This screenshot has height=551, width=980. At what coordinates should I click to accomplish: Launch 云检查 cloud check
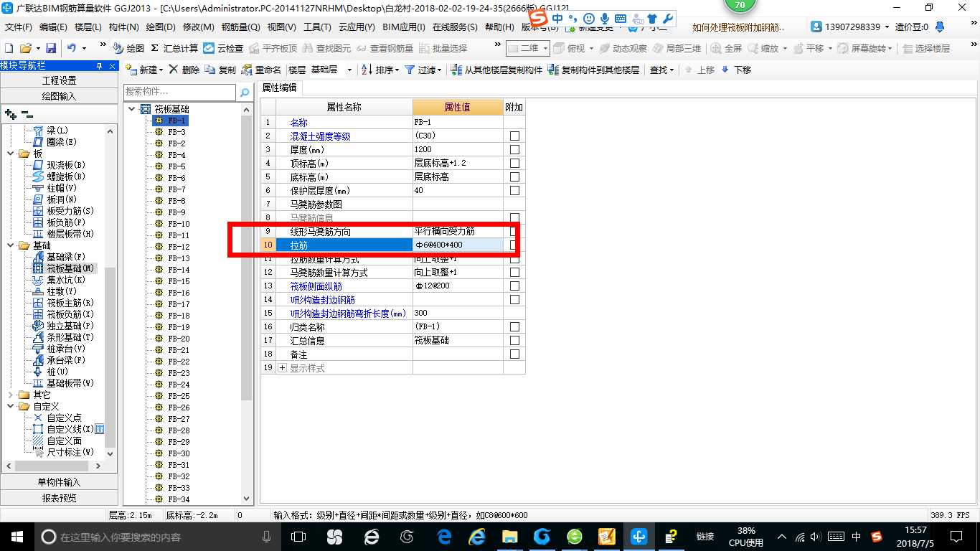coord(223,48)
